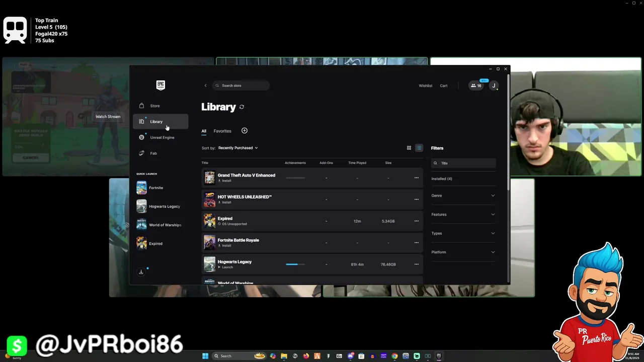The width and height of the screenshot is (644, 362).
Task: Click the Time Played column header
Action: 357,163
